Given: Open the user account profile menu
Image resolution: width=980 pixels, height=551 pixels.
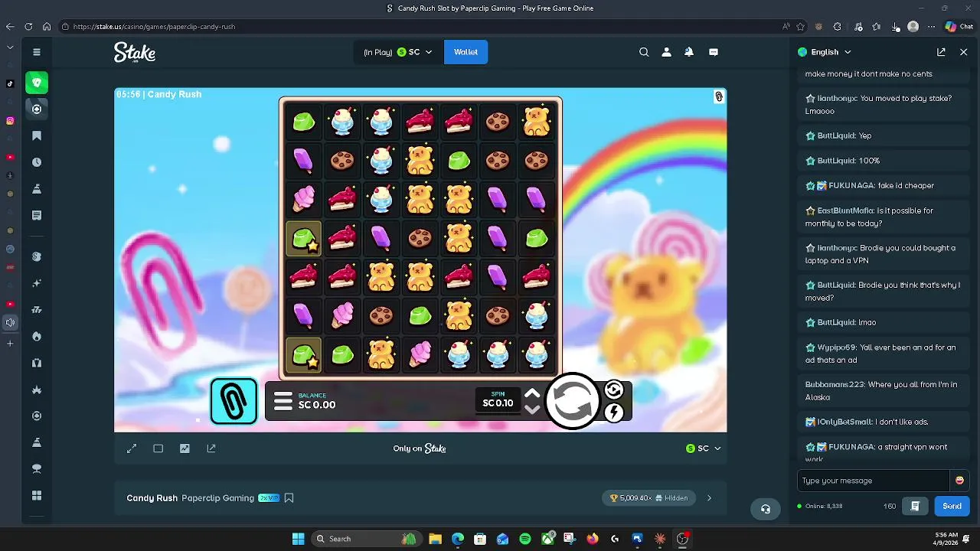Looking at the screenshot, I should pos(666,52).
